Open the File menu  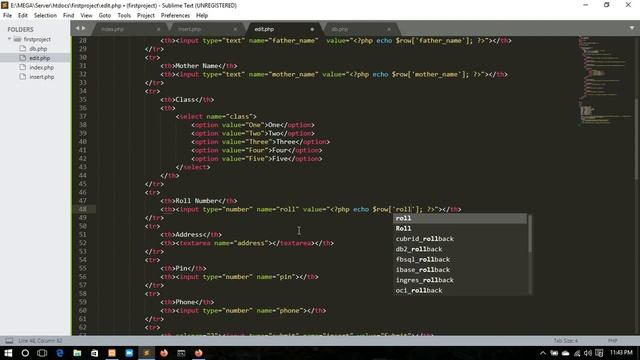coord(7,16)
